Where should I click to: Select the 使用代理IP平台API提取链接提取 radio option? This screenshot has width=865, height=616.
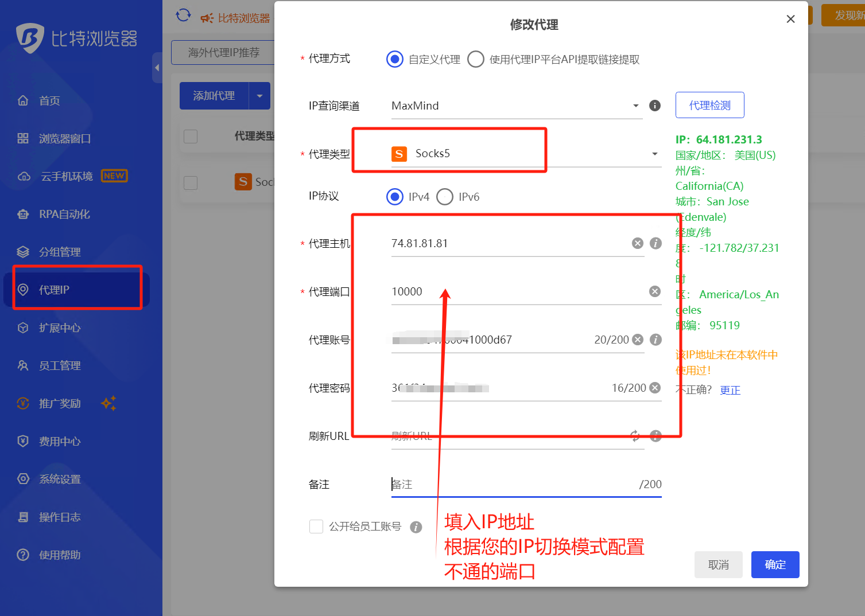[476, 59]
